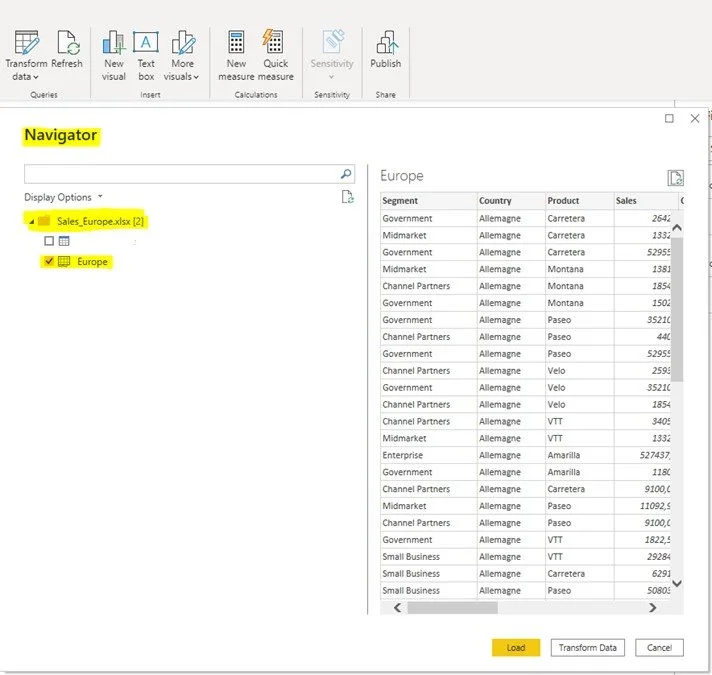Select the Europe tree item
The width and height of the screenshot is (712, 675).
tap(92, 261)
